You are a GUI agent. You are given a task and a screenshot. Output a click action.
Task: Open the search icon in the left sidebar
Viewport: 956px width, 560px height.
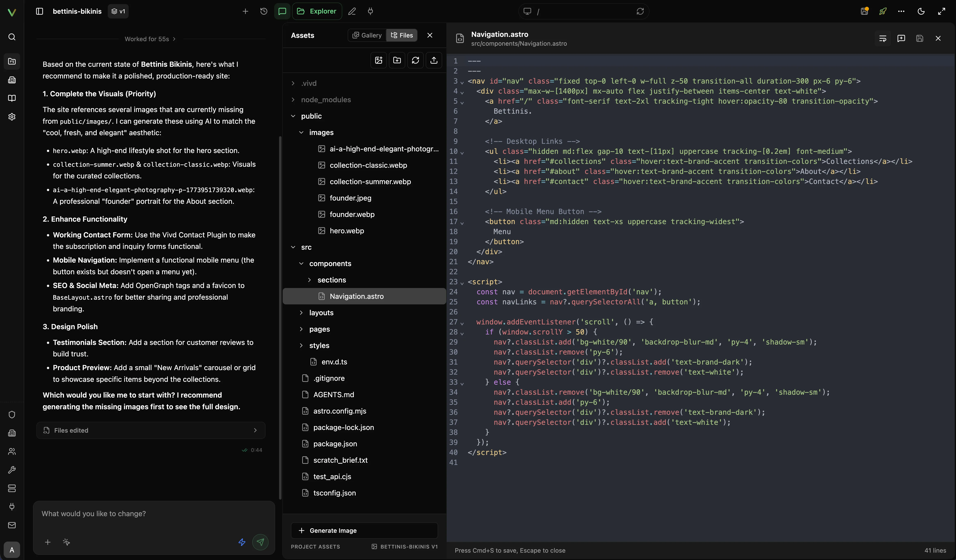(12, 37)
